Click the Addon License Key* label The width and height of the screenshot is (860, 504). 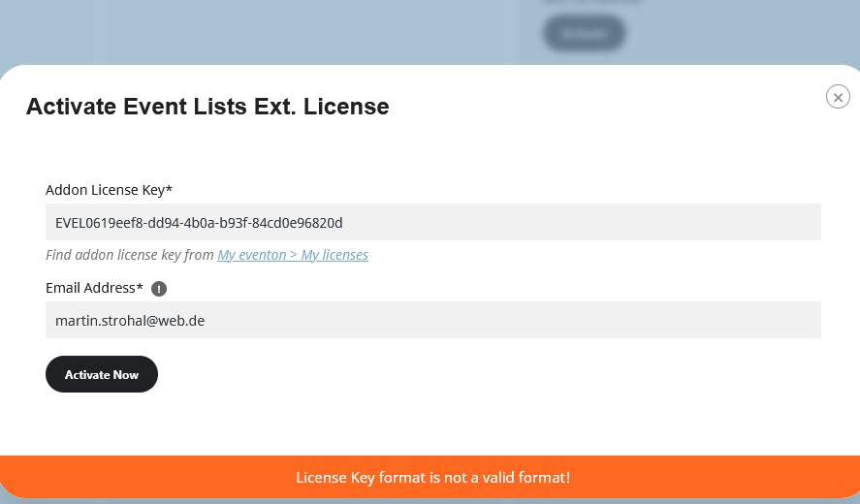[x=109, y=190]
